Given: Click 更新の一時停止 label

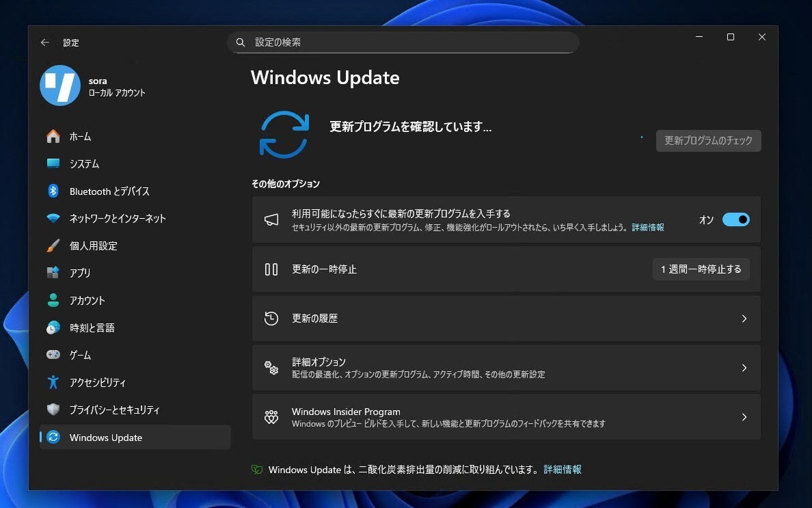Looking at the screenshot, I should [324, 269].
